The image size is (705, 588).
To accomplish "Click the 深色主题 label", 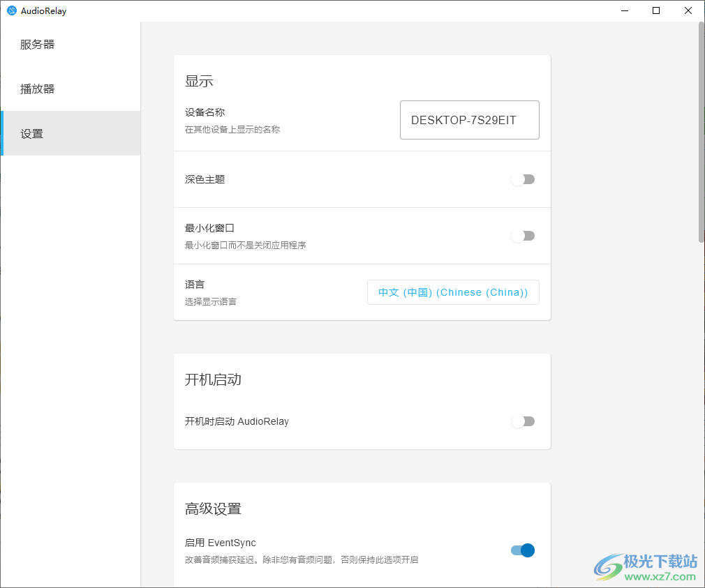I will tap(205, 179).
